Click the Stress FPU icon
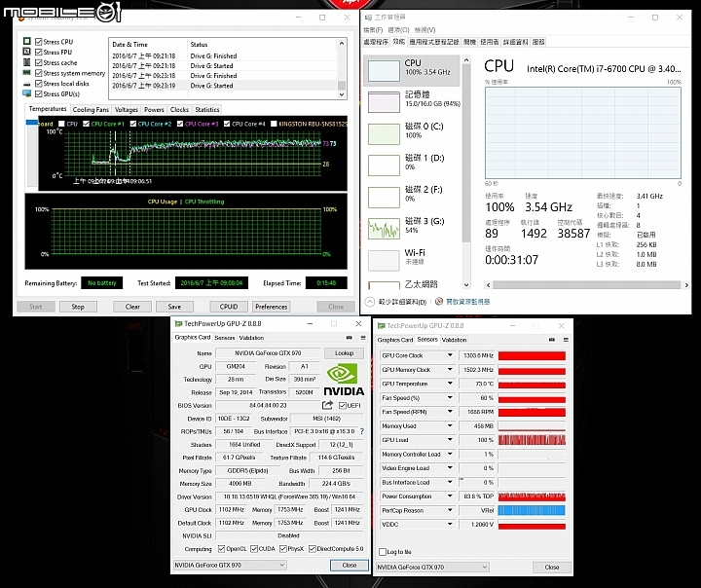Screen dimensions: 701x588 point(27,52)
